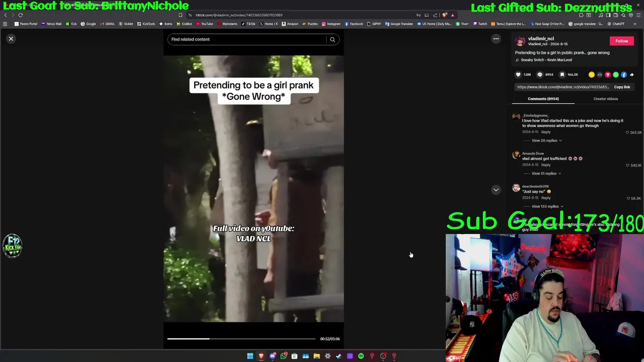Like Amanda Drew's comment with 345.1K likes
The height and width of the screenshot is (362, 644).
click(627, 165)
